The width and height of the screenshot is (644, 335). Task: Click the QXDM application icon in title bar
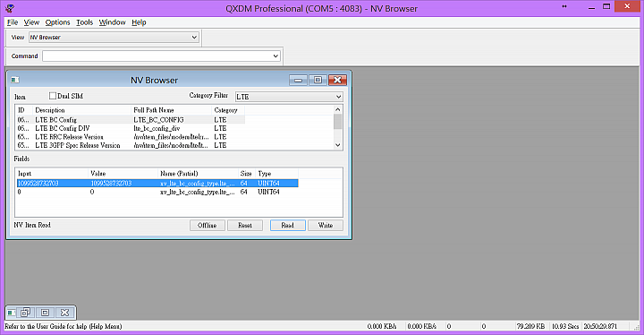pos(10,8)
